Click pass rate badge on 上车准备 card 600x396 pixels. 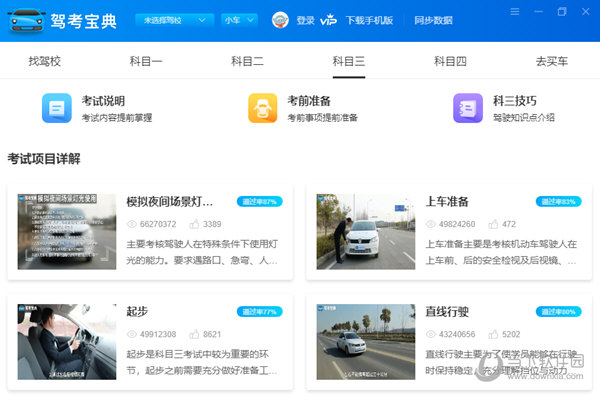tap(558, 201)
